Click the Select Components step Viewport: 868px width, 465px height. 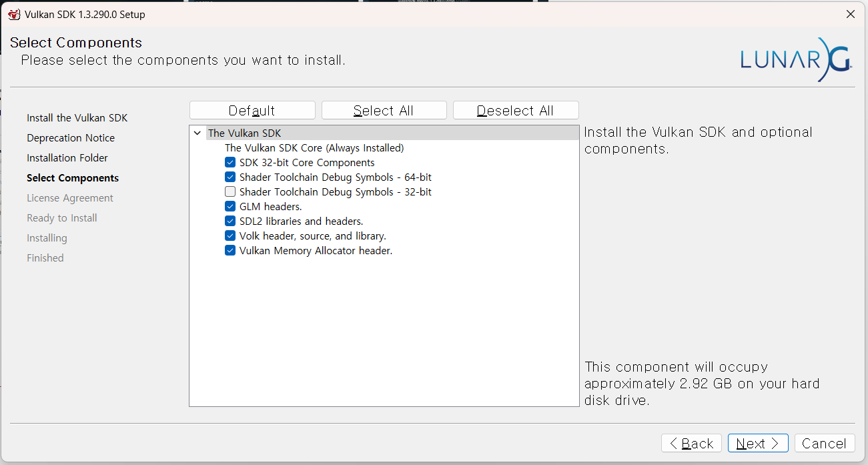tap(73, 177)
